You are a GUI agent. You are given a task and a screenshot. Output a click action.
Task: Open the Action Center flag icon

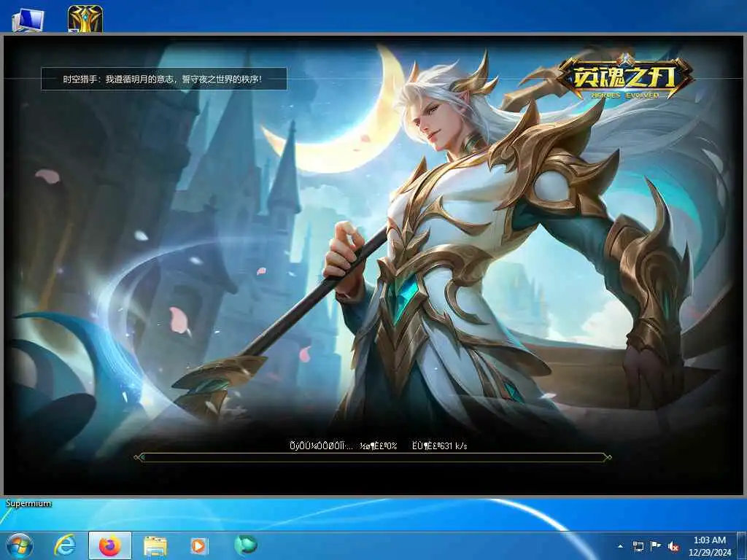[656, 546]
